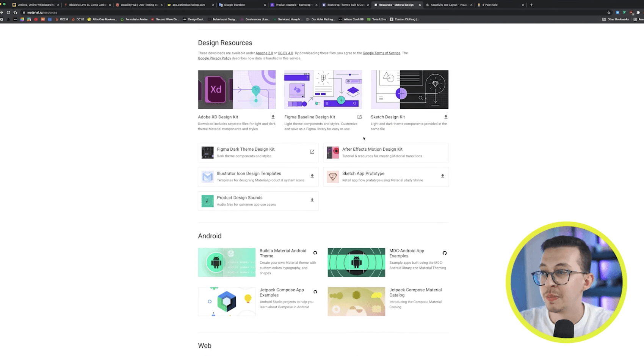Open the Build a Material Android Theme title
The image size is (644, 356).
coord(283,253)
